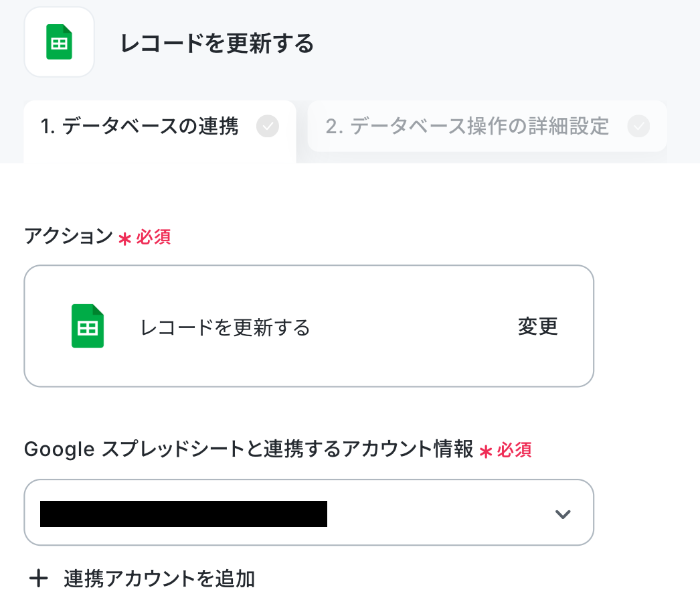Open 2. データベース操作の詳細設定 tab
Screen dimensions: 700x600
(487, 126)
